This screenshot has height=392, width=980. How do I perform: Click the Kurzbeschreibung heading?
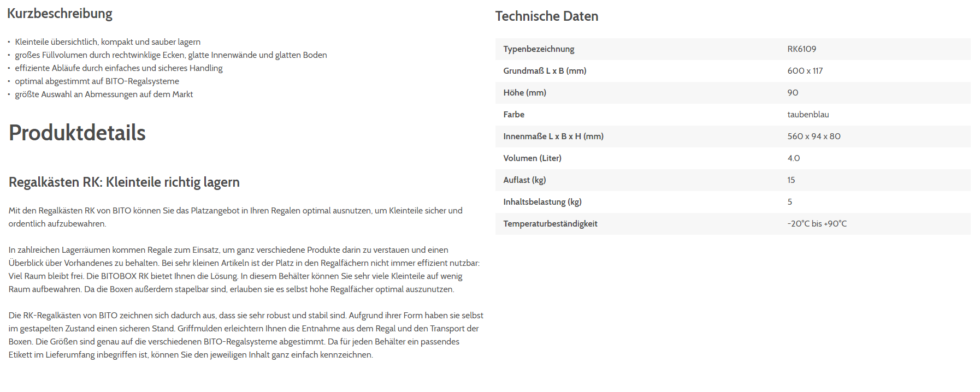click(60, 14)
